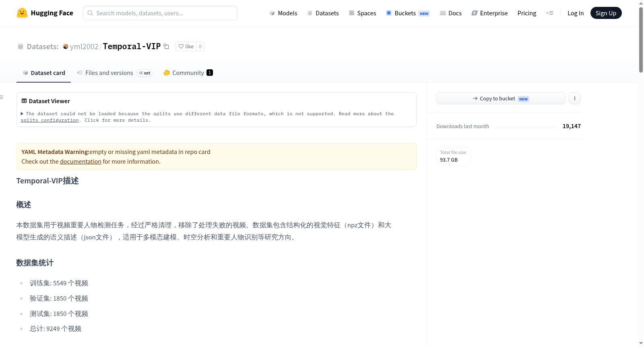Image resolution: width=644 pixels, height=347 pixels.
Task: Click the Community discussion count badge 1
Action: [210, 73]
